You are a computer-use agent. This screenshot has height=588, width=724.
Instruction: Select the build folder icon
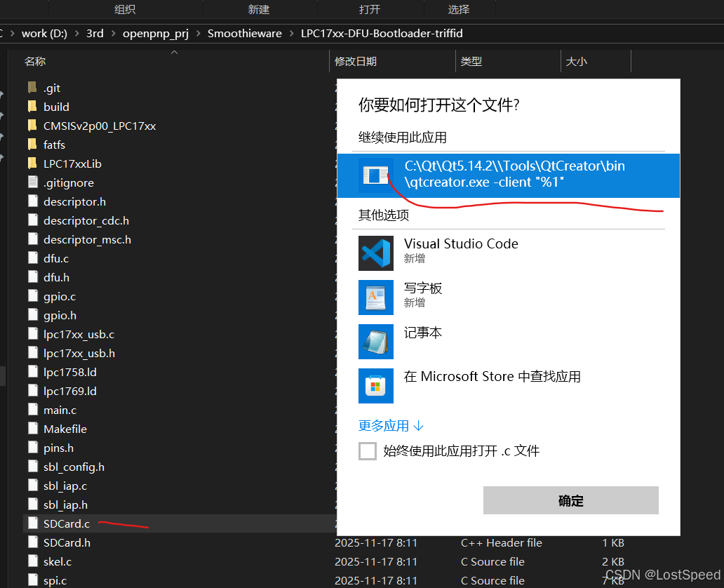pos(32,106)
